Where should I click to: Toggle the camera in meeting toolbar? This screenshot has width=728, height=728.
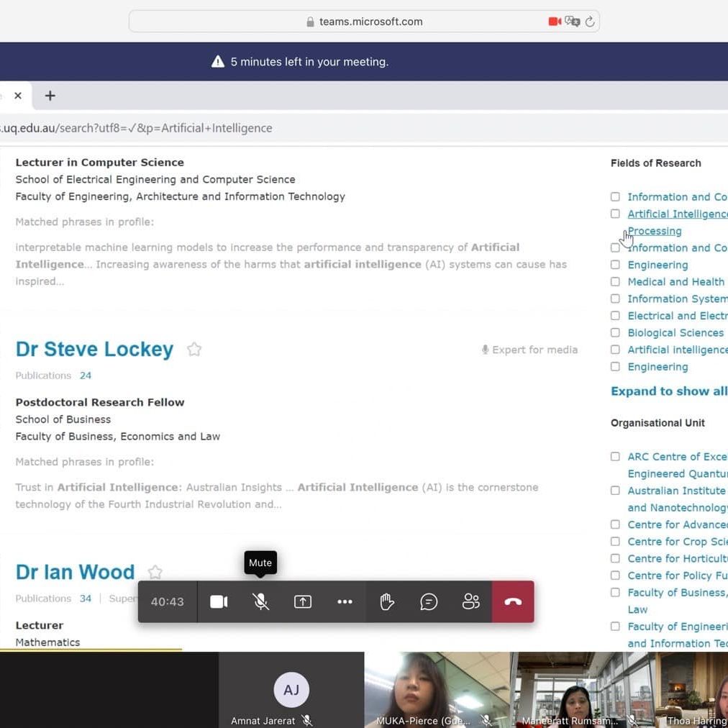point(219,601)
